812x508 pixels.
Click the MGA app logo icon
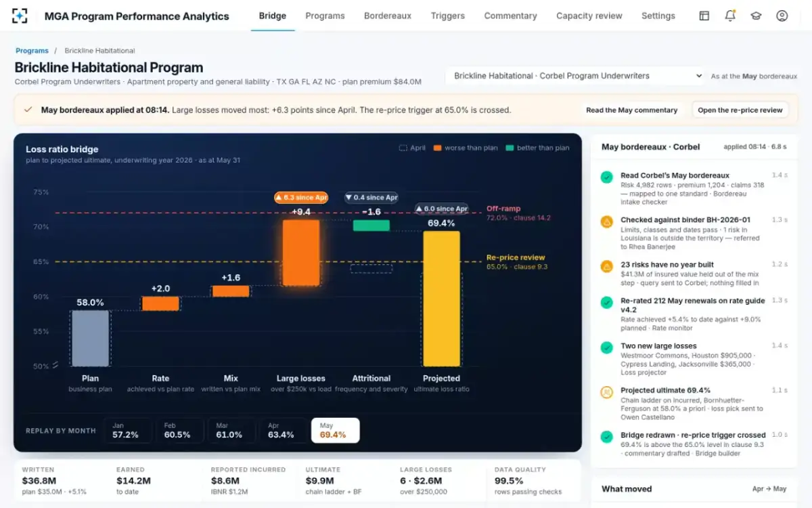click(x=20, y=16)
